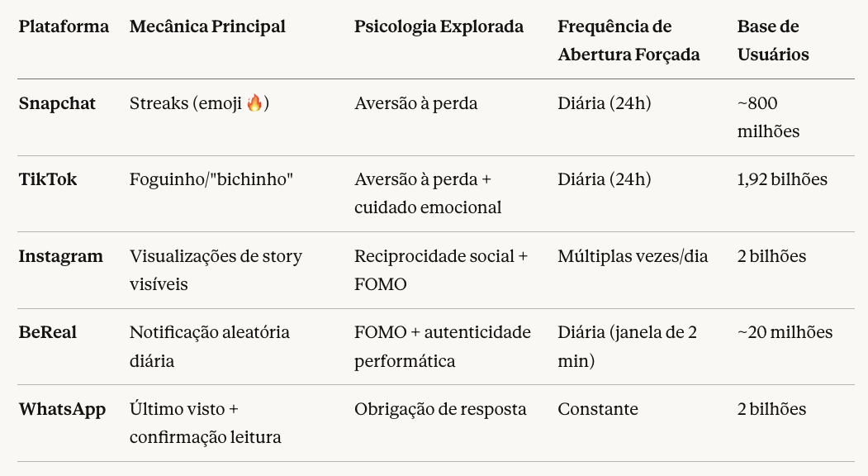Click the Mecânica Principal column header

point(207,26)
